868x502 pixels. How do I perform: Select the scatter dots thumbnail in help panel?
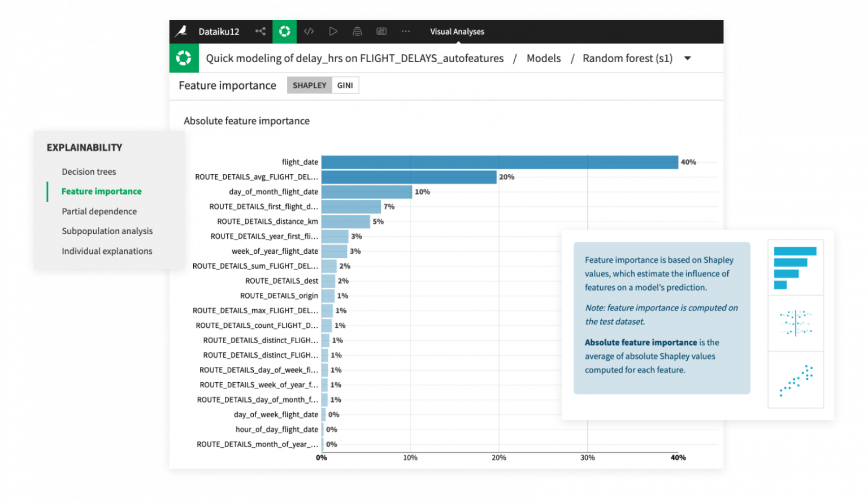(x=795, y=380)
